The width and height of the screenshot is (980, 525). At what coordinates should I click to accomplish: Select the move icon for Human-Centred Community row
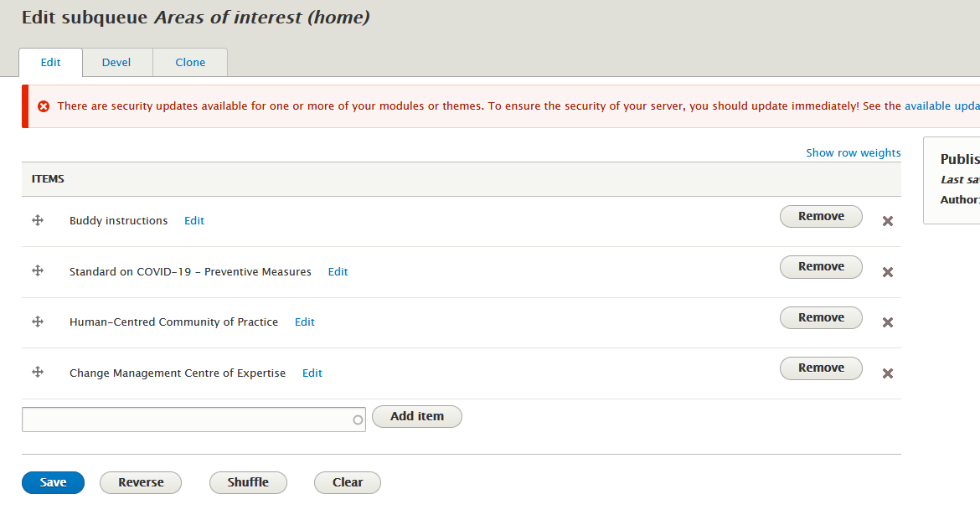point(38,322)
